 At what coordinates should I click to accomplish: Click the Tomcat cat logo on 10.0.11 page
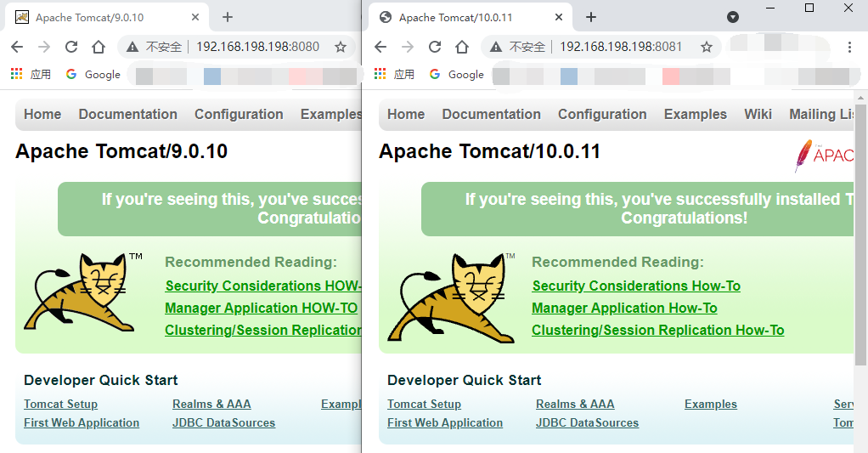point(451,297)
